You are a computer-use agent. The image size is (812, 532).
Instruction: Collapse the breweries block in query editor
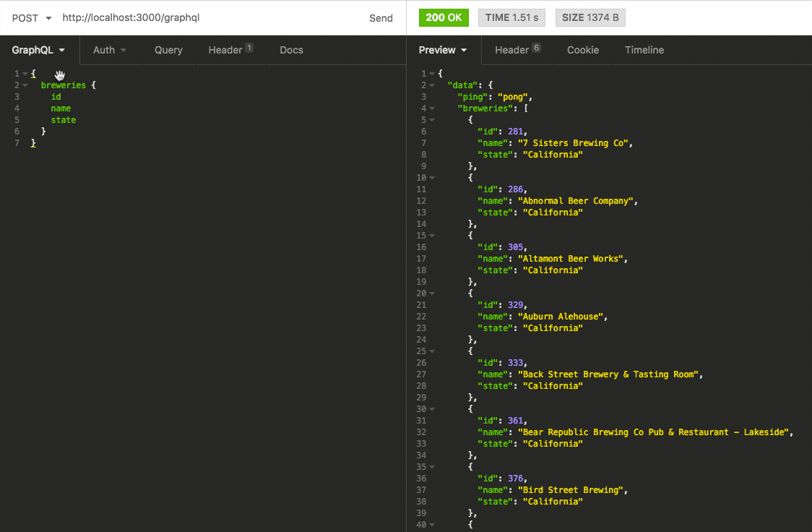coord(25,85)
